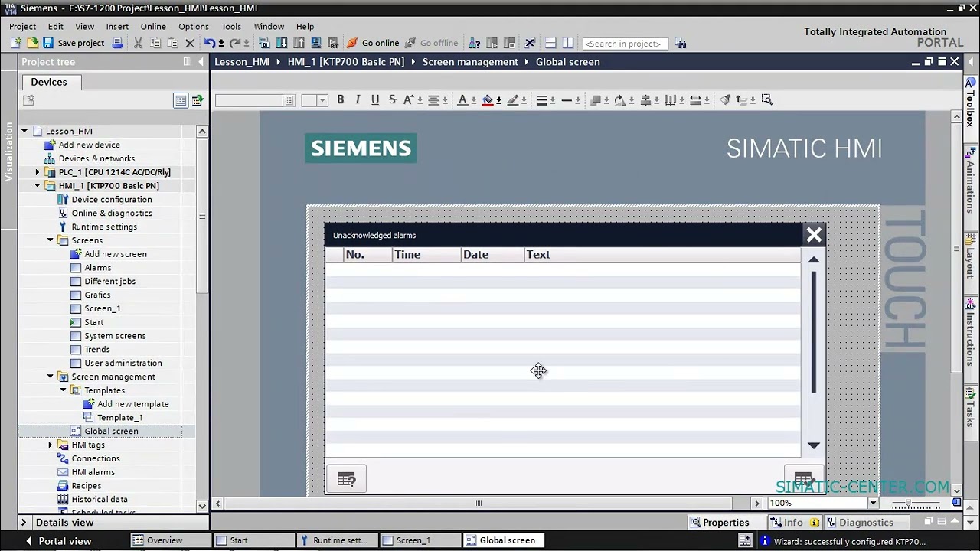Click the Compile icon in the toolbar
Viewport: 980px width, 551px height.
pos(265,44)
